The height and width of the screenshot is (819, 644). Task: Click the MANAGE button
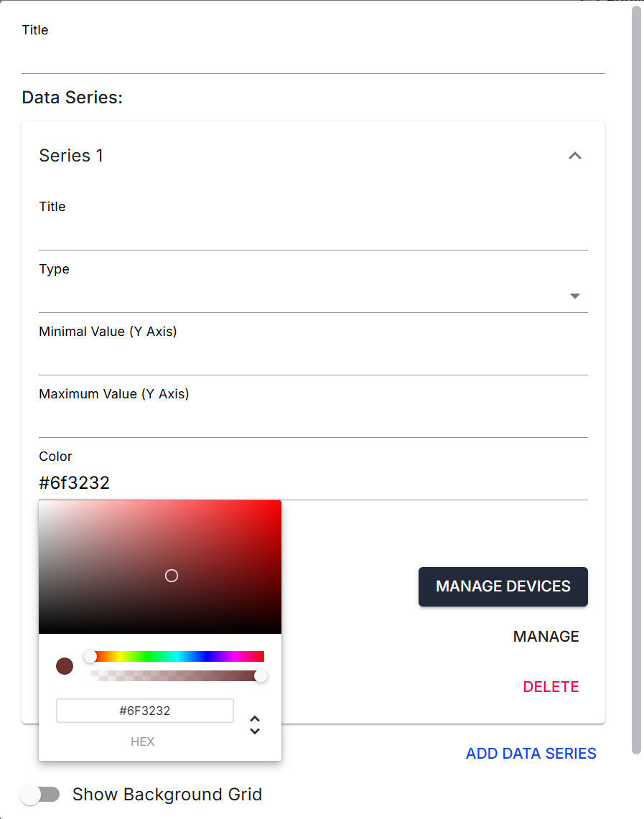(546, 637)
